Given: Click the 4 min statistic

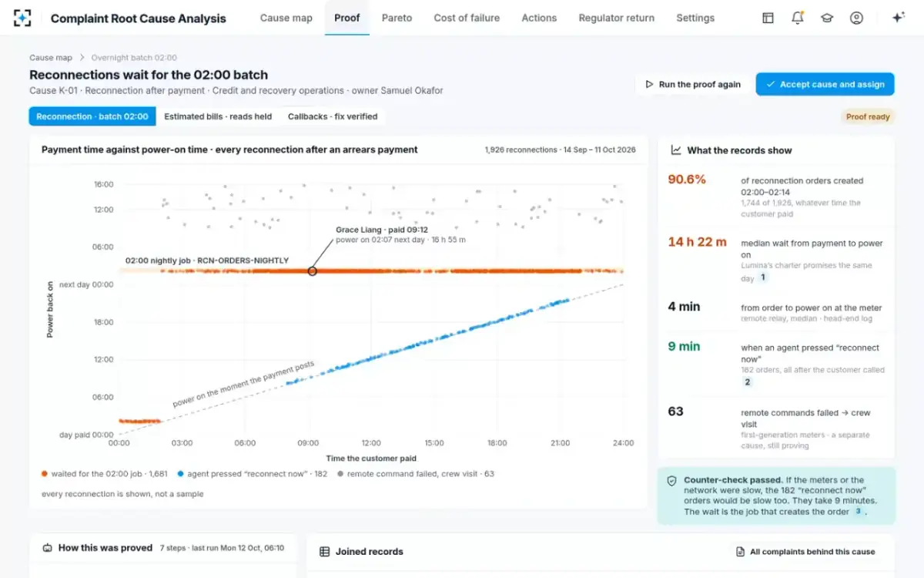Looking at the screenshot, I should tap(684, 306).
